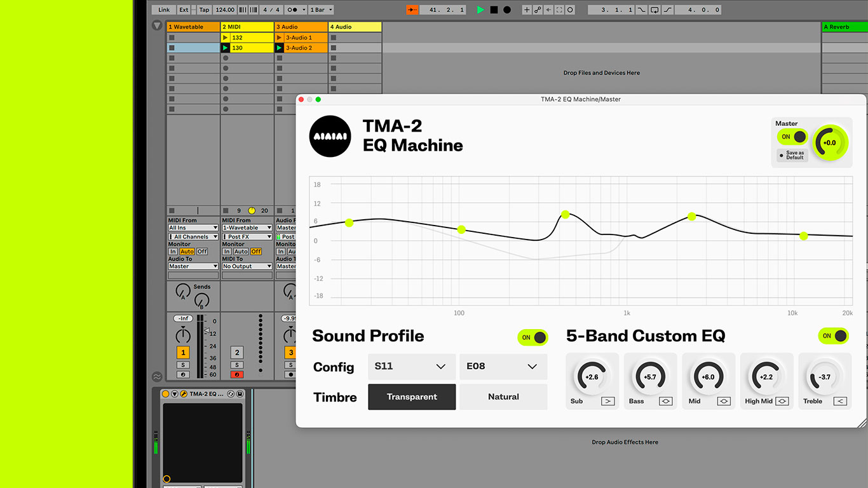Click the Treble band shelf filter icon
Screen dimensions: 868x488
(840, 401)
